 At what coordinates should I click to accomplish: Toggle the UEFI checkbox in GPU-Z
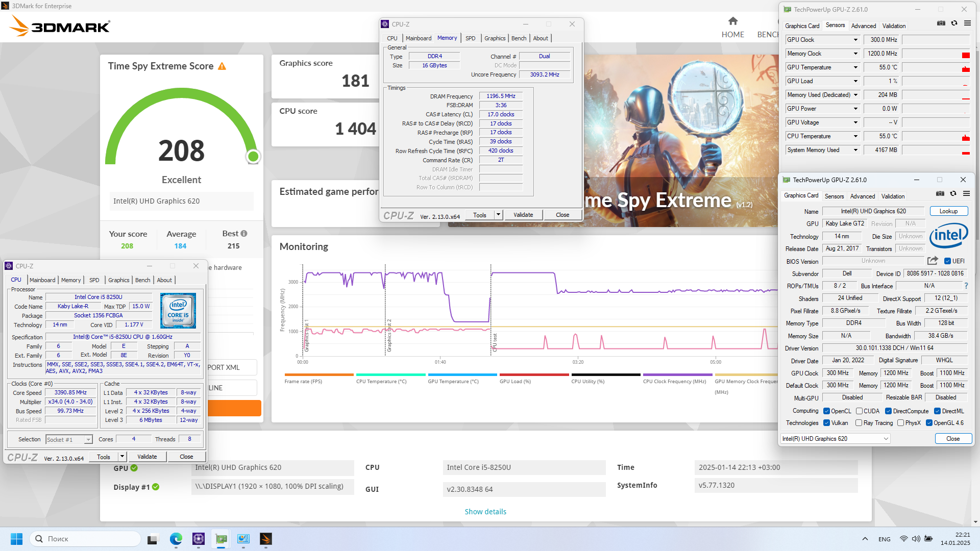(947, 261)
